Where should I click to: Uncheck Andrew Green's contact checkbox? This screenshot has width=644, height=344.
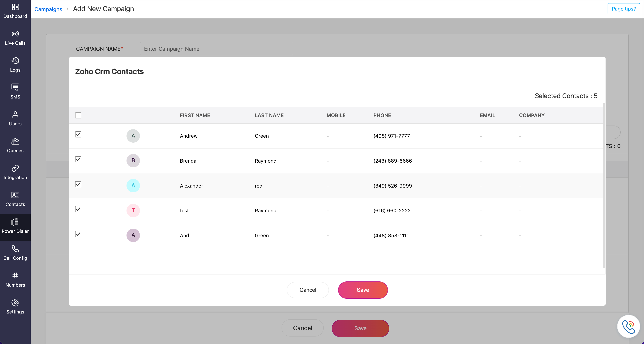pos(78,134)
